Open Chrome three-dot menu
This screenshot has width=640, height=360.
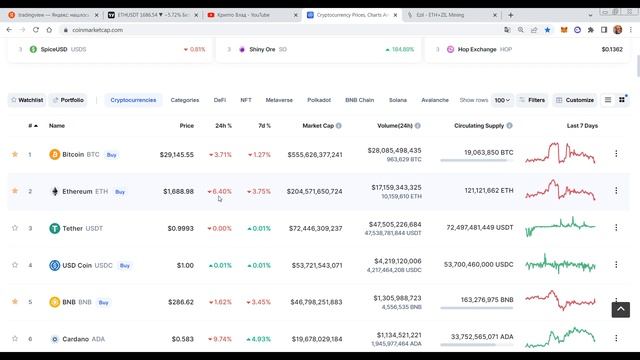click(x=631, y=30)
